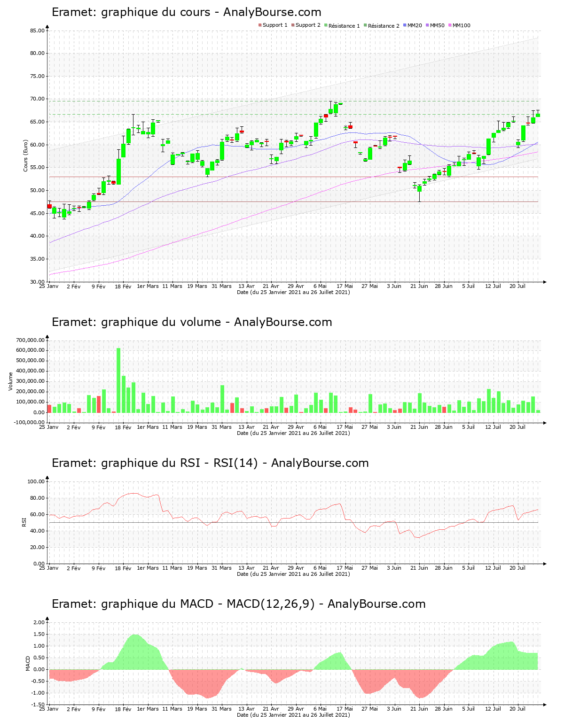Click the tallest volume bar near 18 Fév
This screenshot has height=728, width=564.
pyautogui.click(x=118, y=380)
